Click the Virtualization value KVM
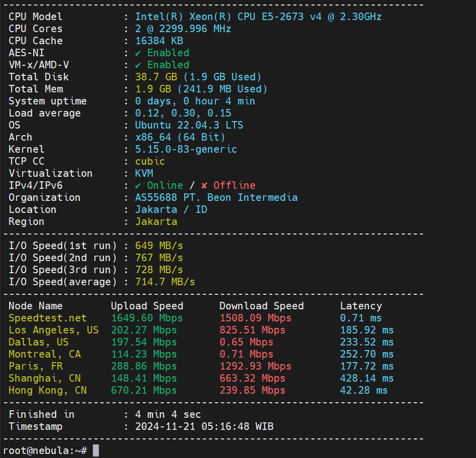Viewport: 476px width, 458px height. click(144, 173)
